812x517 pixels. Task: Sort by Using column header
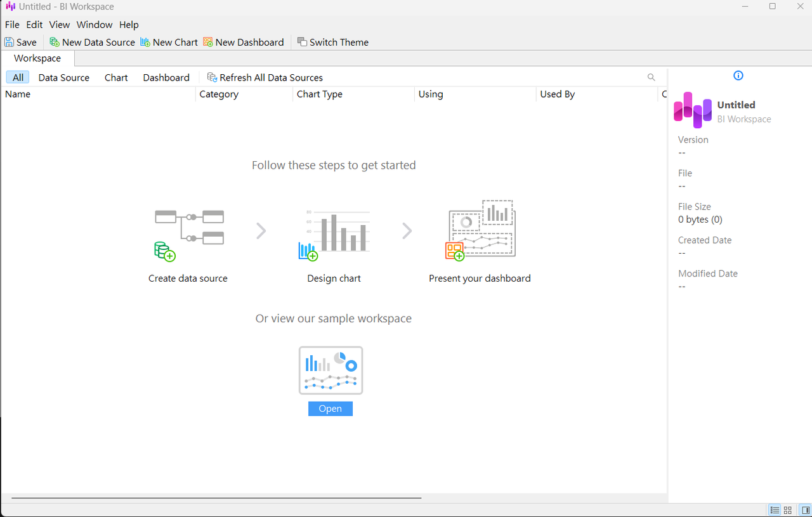tap(475, 94)
